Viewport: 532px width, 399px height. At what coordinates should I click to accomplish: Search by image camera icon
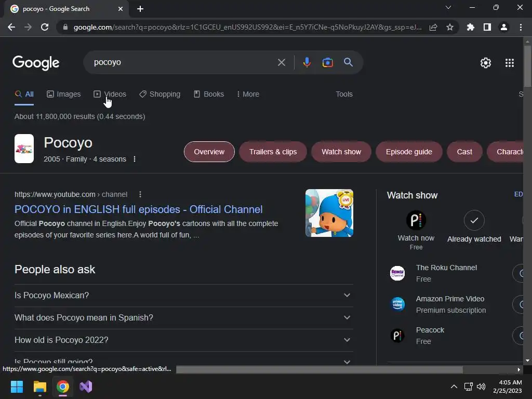point(327,62)
